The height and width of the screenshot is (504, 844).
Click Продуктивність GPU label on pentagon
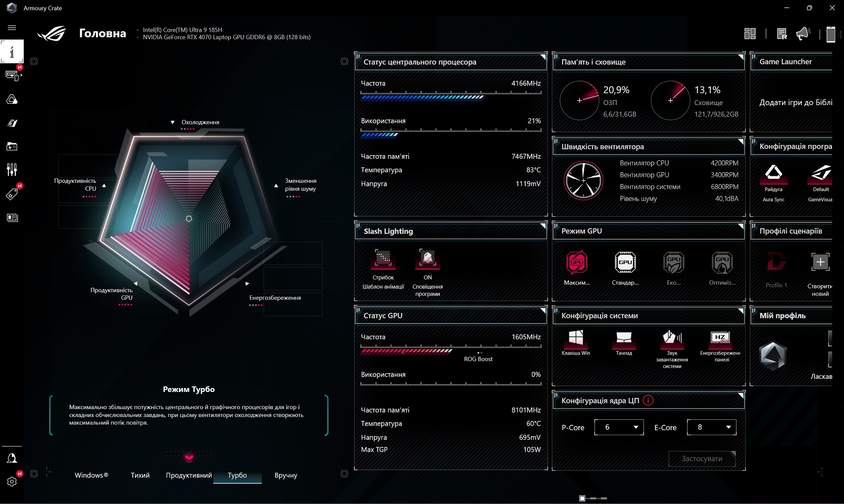(111, 294)
